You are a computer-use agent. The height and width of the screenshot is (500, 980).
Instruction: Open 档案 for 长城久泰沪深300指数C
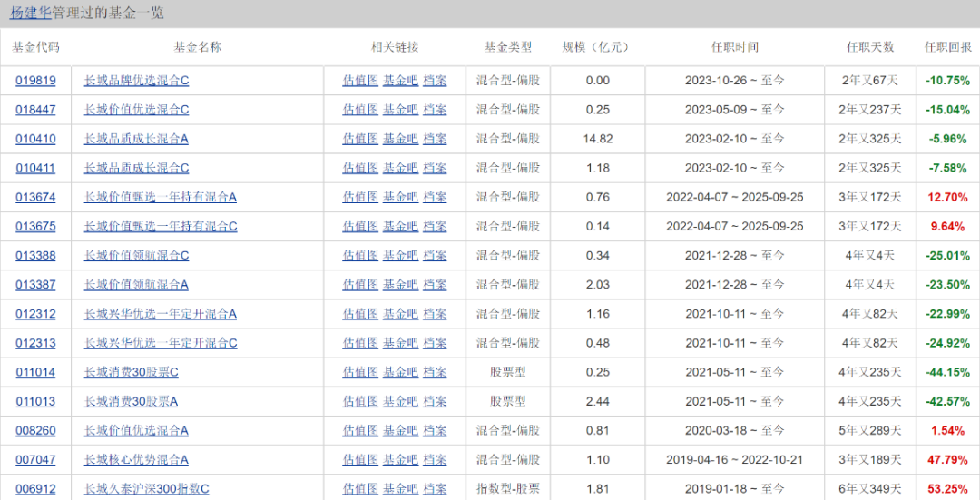point(435,489)
